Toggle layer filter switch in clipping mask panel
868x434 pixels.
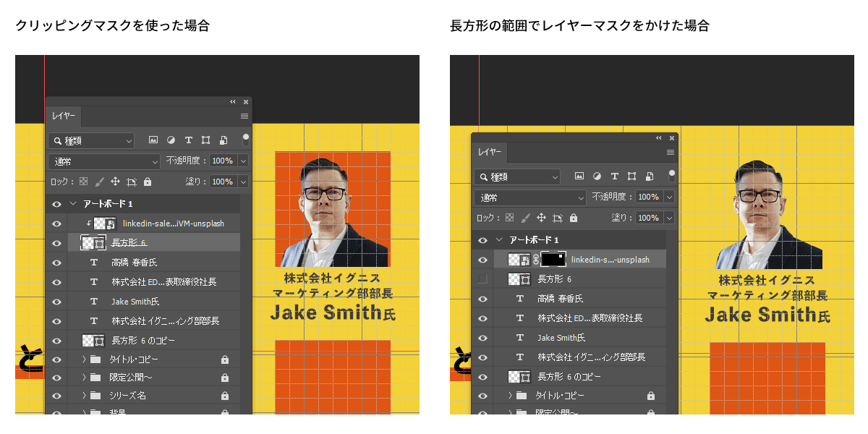click(246, 139)
